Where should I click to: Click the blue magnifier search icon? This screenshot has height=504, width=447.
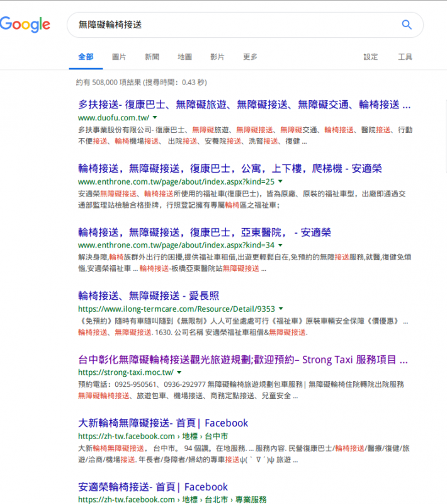(x=407, y=25)
